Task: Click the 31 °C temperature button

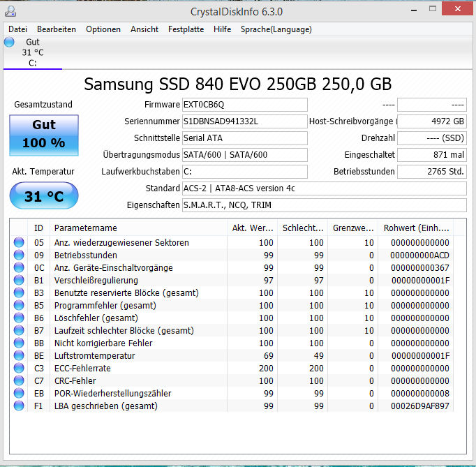Action: pos(44,196)
